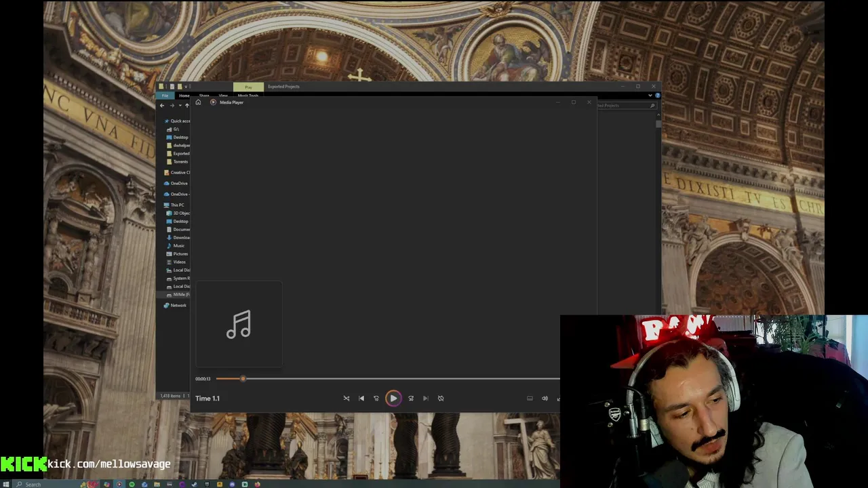The height and width of the screenshot is (488, 868).
Task: Click the Windows Start button
Action: pos(6,484)
